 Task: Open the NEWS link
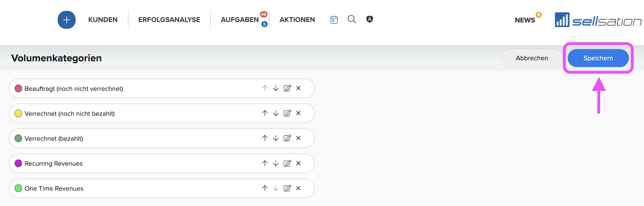pos(525,20)
